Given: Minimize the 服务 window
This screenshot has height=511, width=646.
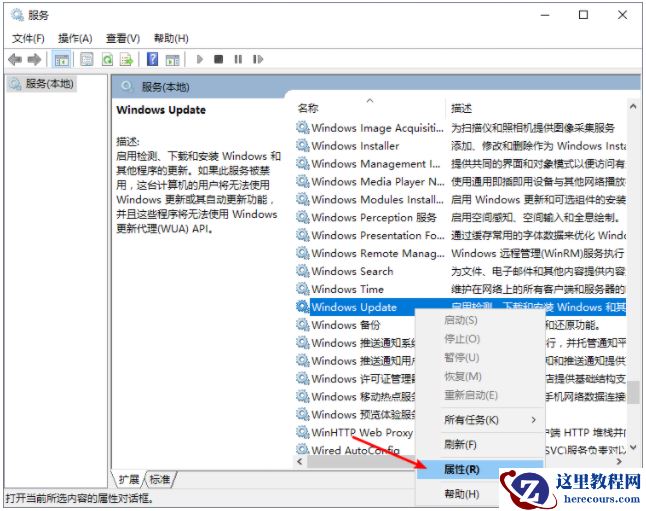Looking at the screenshot, I should [x=545, y=15].
